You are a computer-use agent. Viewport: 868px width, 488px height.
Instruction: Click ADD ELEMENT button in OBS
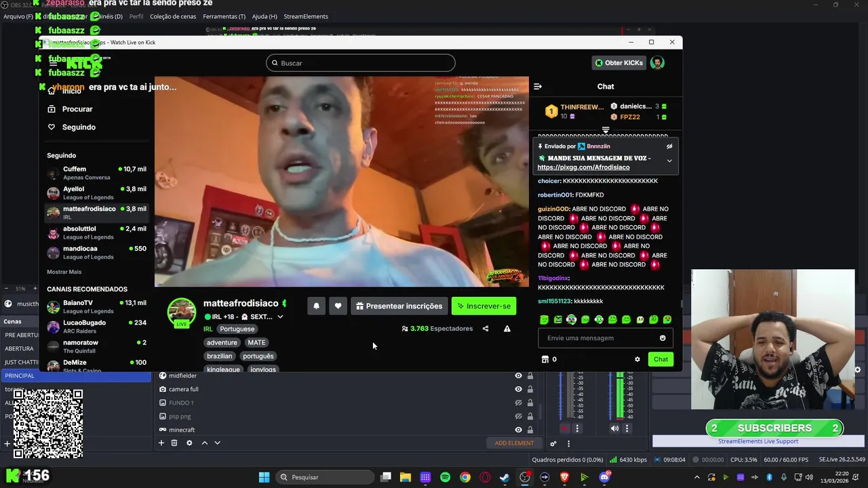pos(514,443)
